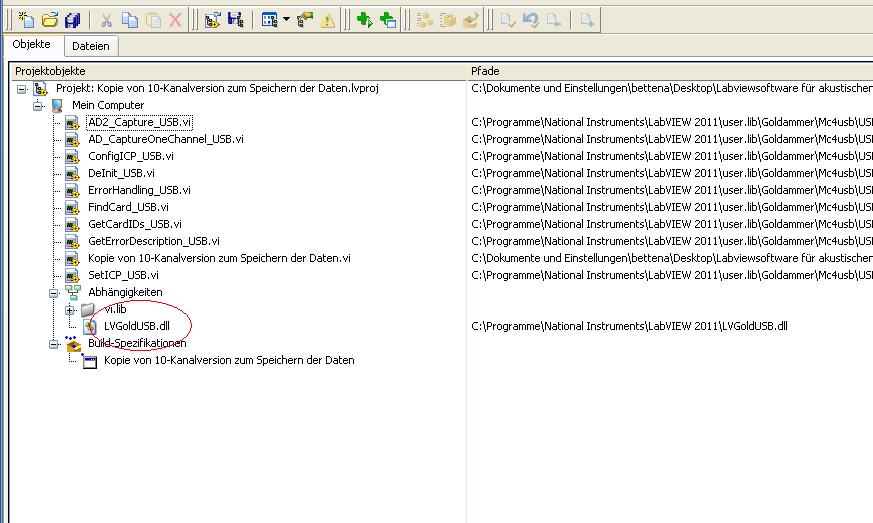The image size is (873, 523).
Task: Click the path in the Projekt root row
Action: (x=671, y=88)
